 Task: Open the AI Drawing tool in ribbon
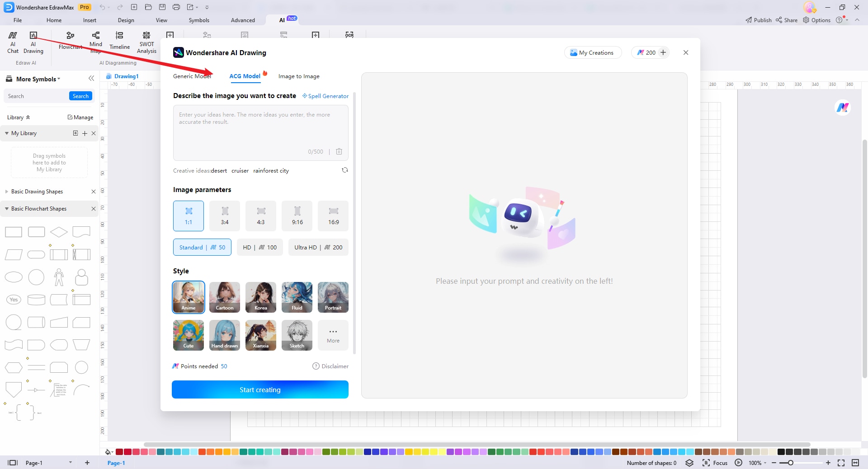click(x=33, y=42)
